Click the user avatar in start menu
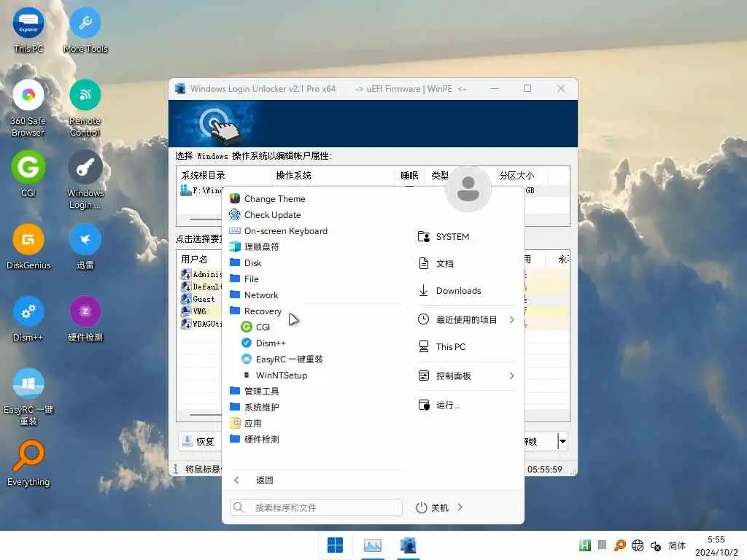 pos(468,189)
